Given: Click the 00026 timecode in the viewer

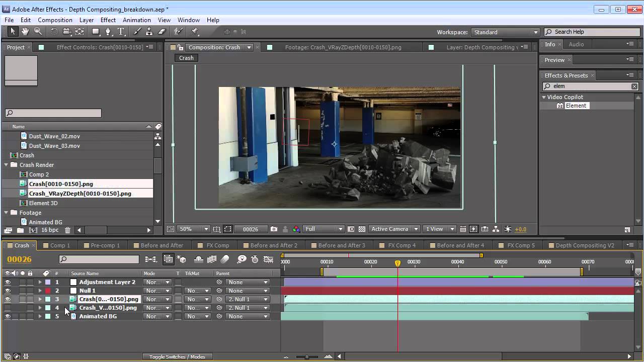Looking at the screenshot, I should [x=250, y=229].
